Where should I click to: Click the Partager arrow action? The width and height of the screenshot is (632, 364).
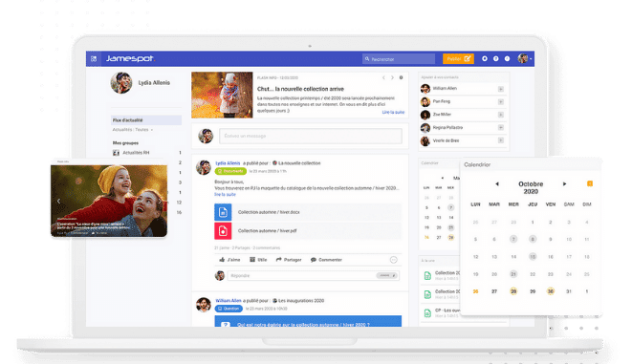(x=289, y=260)
